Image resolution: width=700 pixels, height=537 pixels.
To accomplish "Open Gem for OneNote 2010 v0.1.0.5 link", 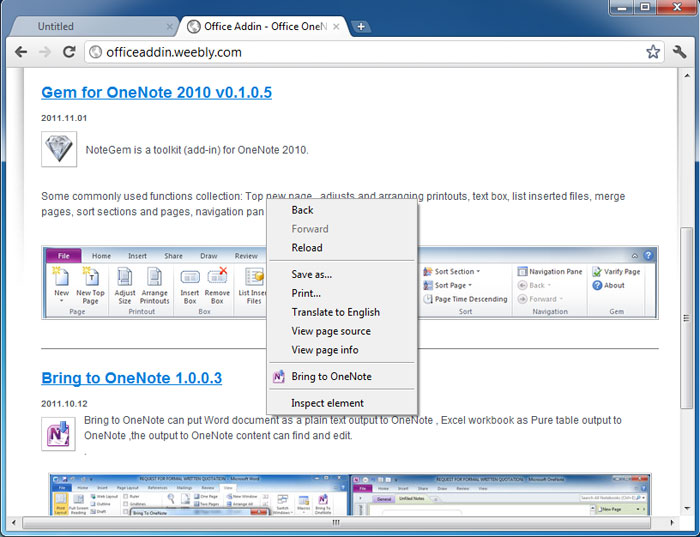I will click(157, 92).
